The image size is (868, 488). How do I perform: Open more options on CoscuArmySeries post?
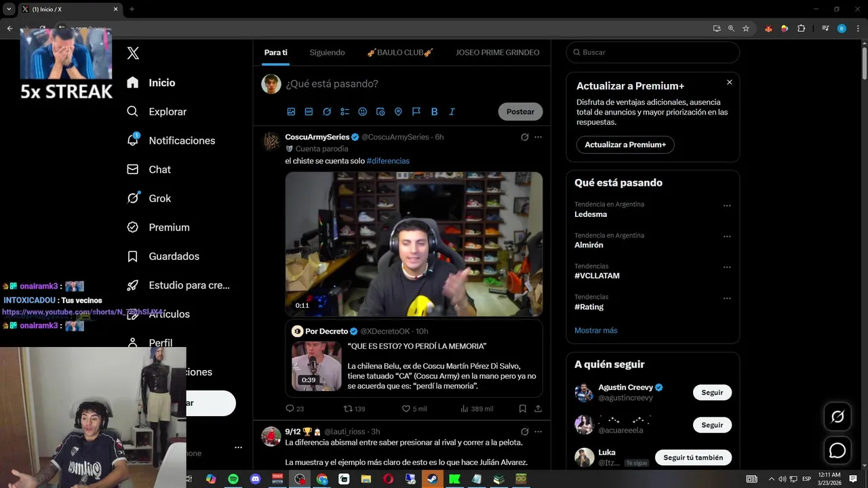[x=538, y=137]
